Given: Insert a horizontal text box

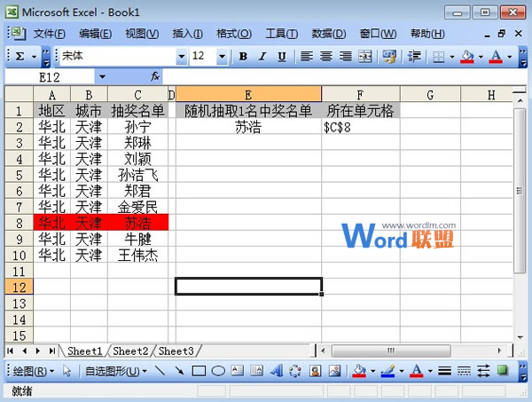Looking at the screenshot, I should click(237, 370).
